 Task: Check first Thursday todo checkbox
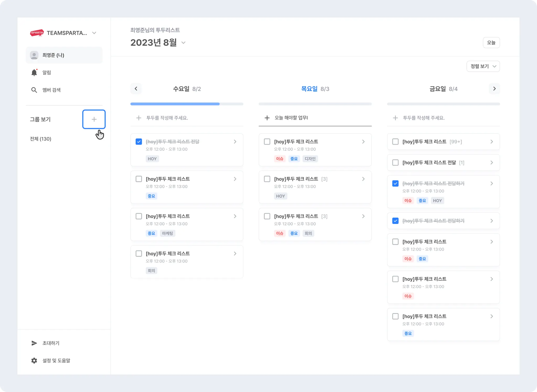(x=267, y=142)
